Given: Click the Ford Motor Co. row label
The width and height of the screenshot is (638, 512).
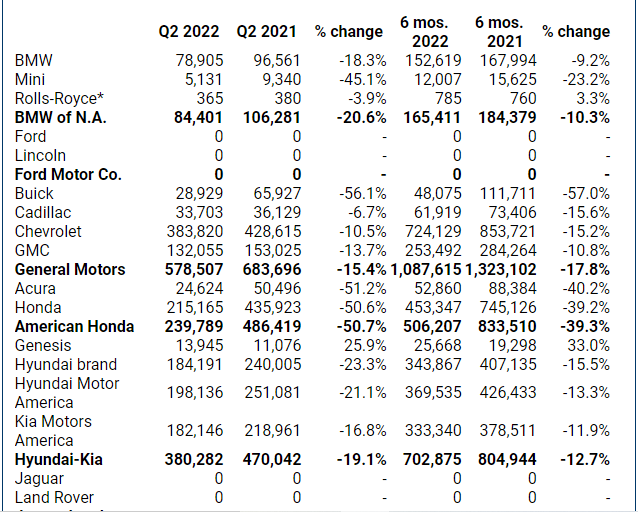Looking at the screenshot, I should point(68,174).
